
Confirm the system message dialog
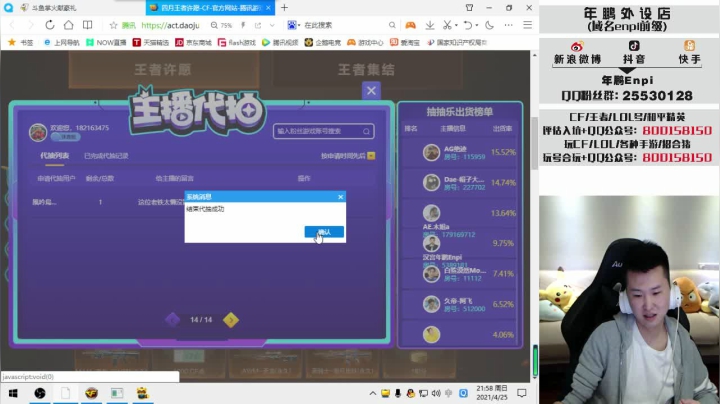[x=324, y=232]
